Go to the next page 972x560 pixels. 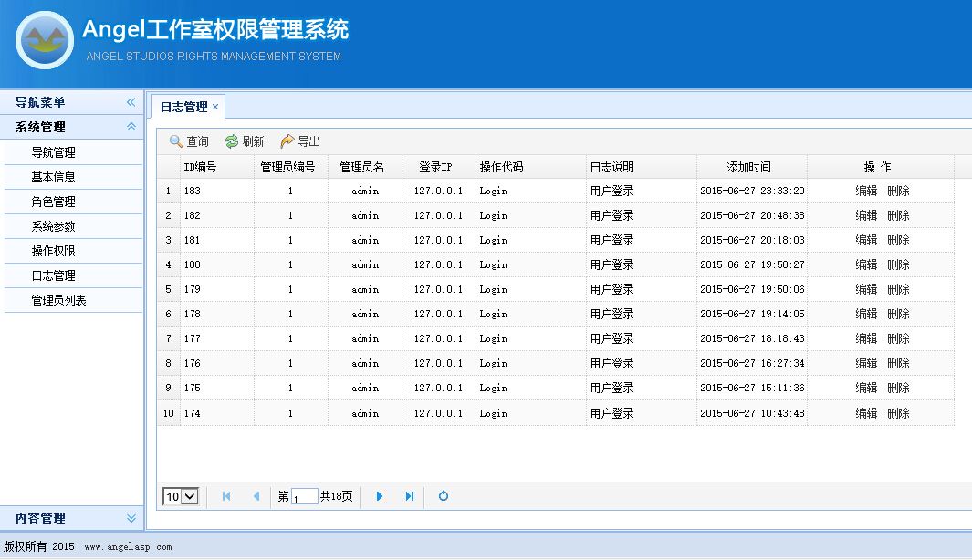click(380, 496)
